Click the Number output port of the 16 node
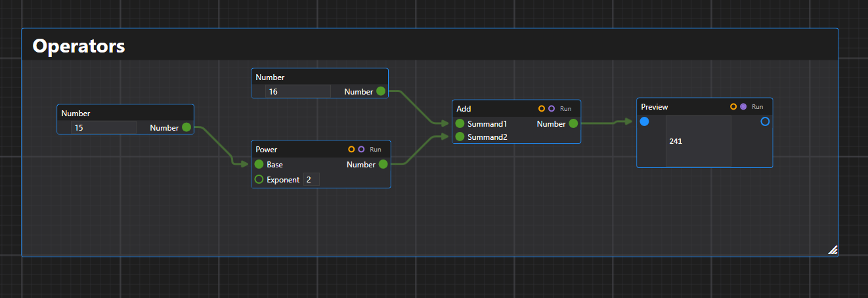The width and height of the screenshot is (868, 298). tap(381, 91)
